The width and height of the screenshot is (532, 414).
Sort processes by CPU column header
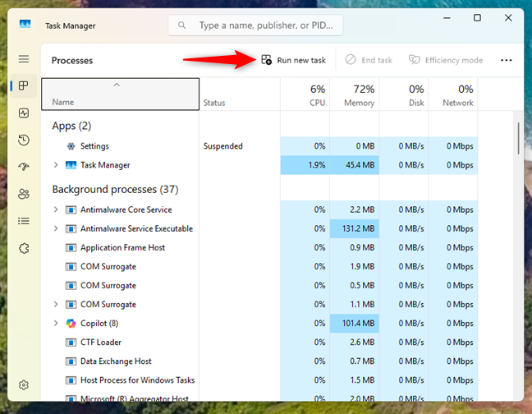click(305, 95)
